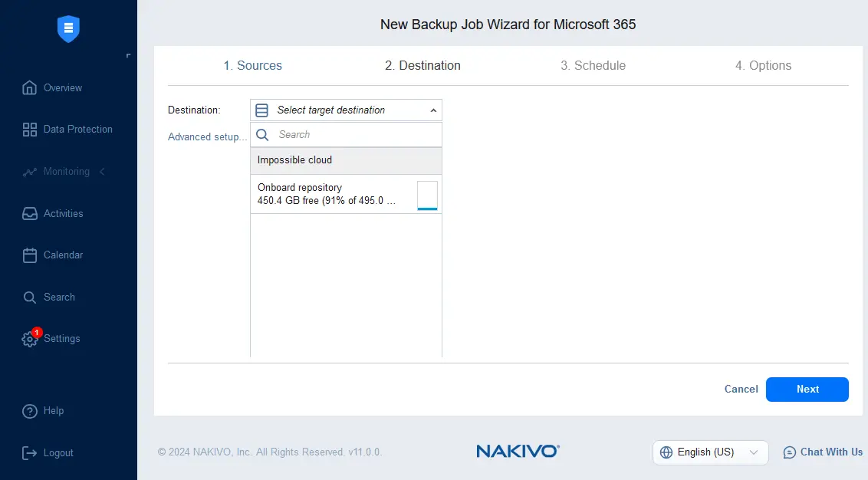
Task: Click the Help question mark icon
Action: coord(29,411)
